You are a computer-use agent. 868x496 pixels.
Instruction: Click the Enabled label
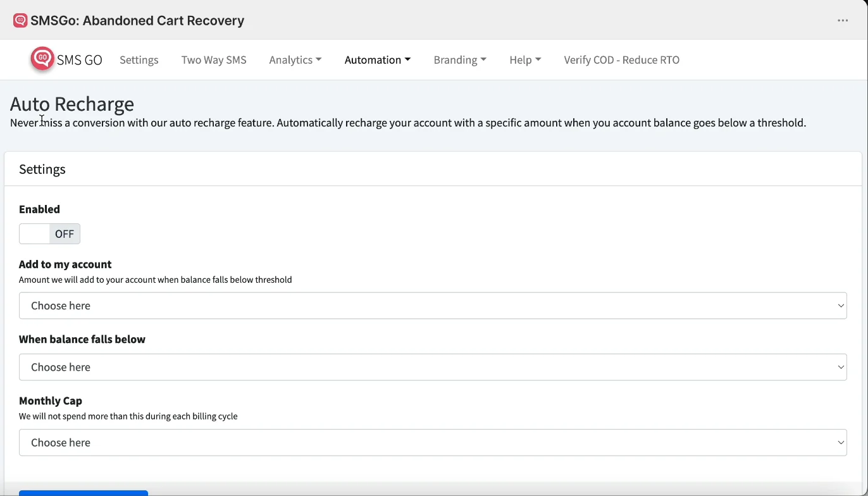tap(39, 209)
